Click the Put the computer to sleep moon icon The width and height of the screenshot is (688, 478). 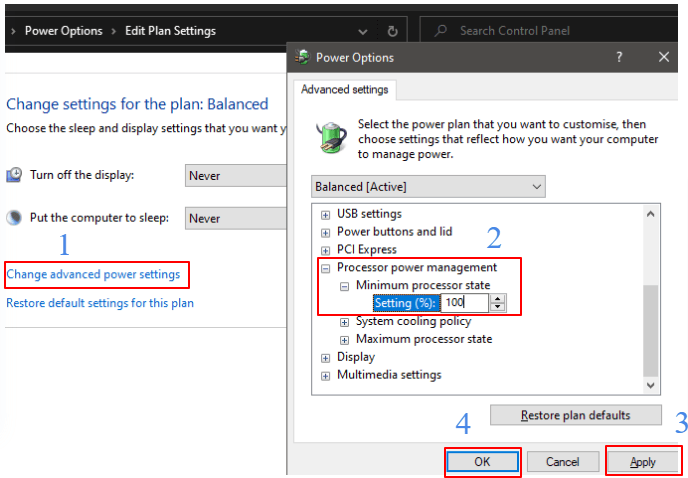[x=14, y=218]
